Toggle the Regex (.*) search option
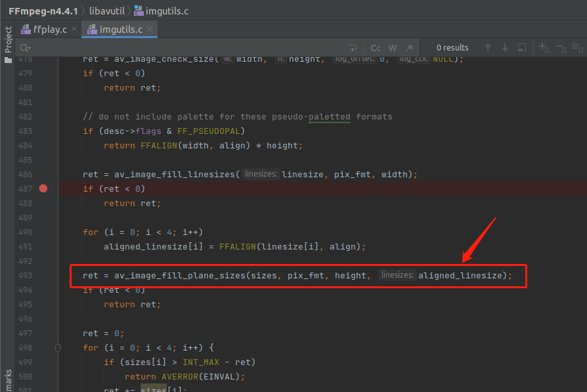This screenshot has width=587, height=392. click(x=410, y=48)
